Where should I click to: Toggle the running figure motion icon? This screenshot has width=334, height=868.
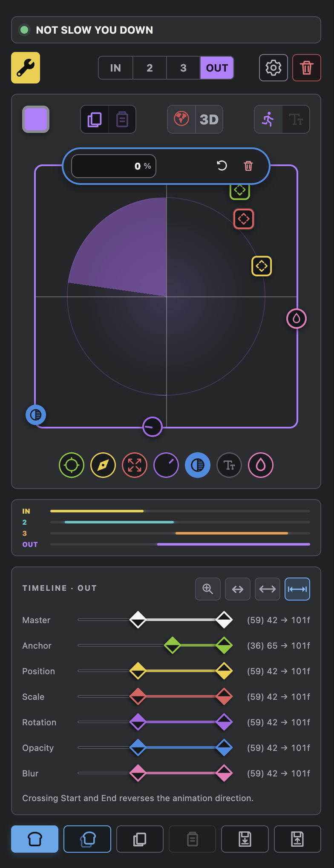point(268,119)
